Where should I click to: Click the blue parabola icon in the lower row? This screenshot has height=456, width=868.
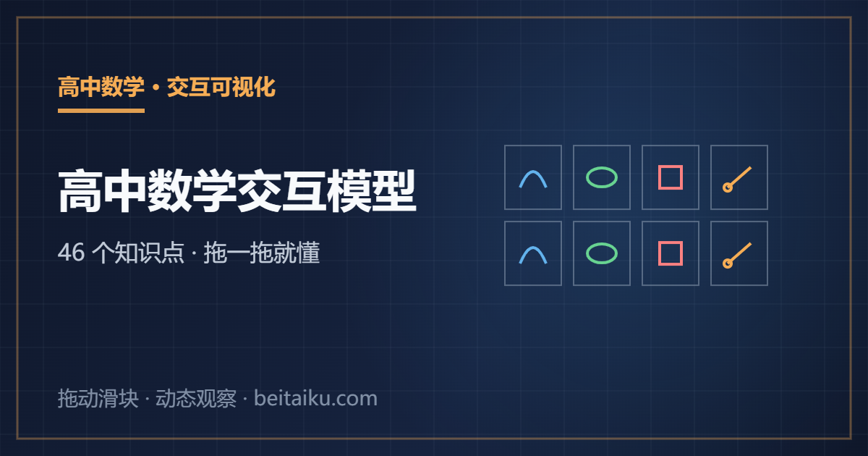pos(533,253)
